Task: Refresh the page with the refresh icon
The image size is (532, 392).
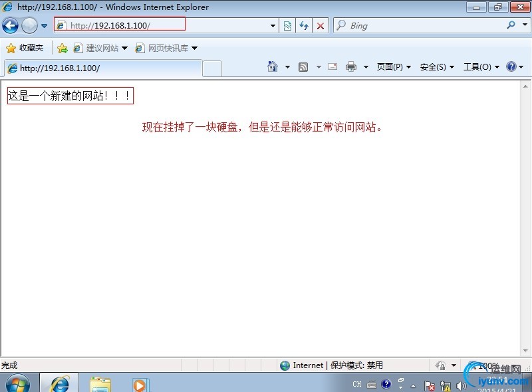Action: pos(304,26)
